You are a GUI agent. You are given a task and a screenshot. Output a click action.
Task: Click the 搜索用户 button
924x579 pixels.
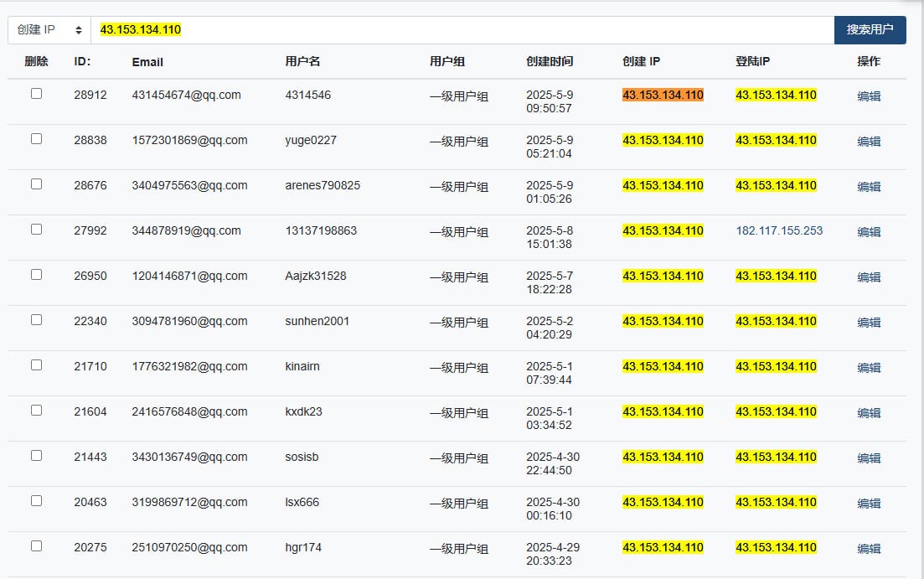(870, 29)
